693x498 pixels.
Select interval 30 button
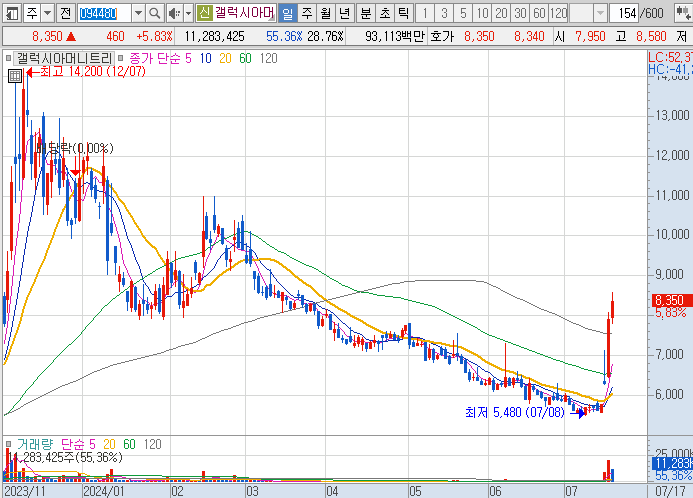pos(520,14)
